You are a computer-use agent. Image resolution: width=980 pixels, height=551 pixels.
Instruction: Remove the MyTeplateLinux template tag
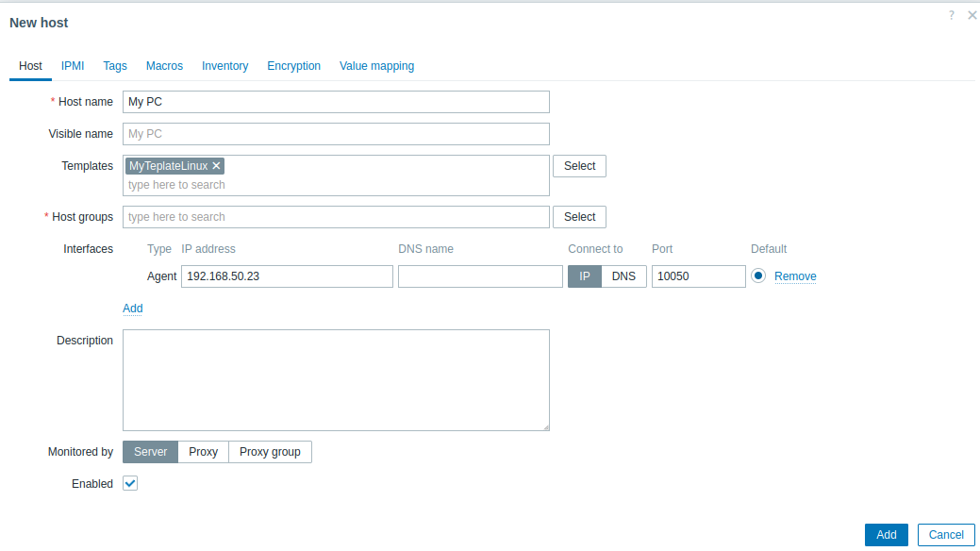pos(216,166)
